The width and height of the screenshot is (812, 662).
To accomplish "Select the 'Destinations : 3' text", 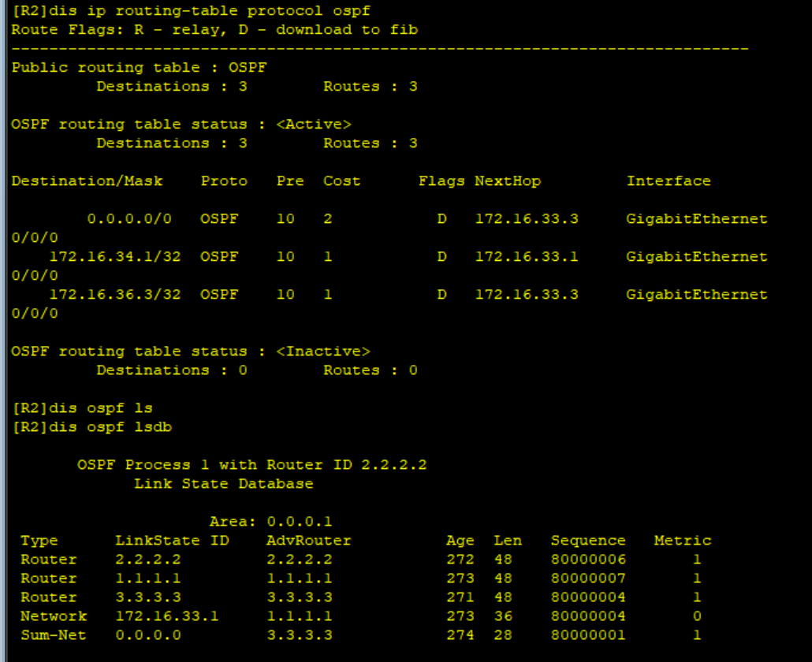I will (169, 86).
